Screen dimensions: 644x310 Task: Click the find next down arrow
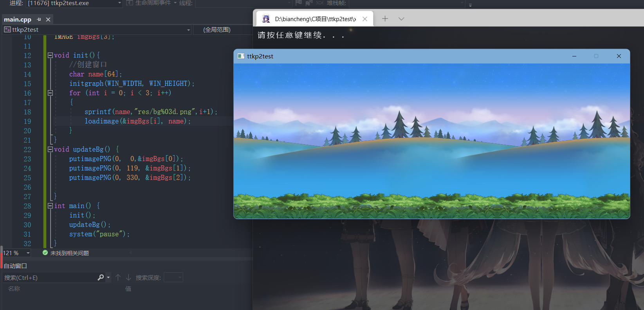[128, 277]
